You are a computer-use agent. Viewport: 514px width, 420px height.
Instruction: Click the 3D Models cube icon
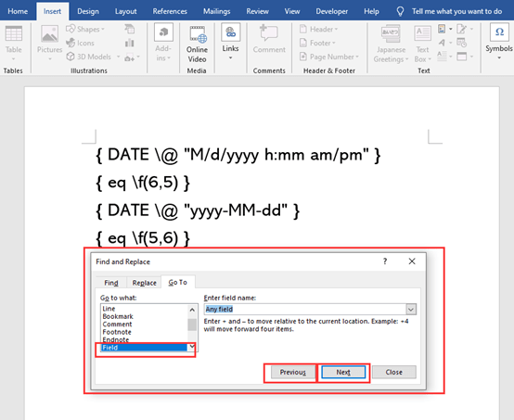(71, 57)
